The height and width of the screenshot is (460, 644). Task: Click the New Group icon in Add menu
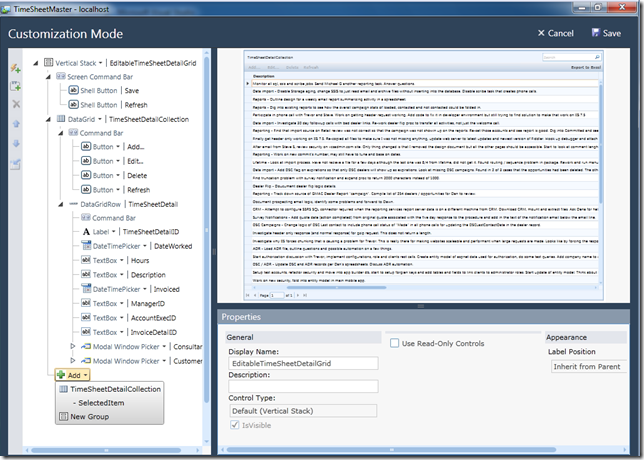(64, 416)
